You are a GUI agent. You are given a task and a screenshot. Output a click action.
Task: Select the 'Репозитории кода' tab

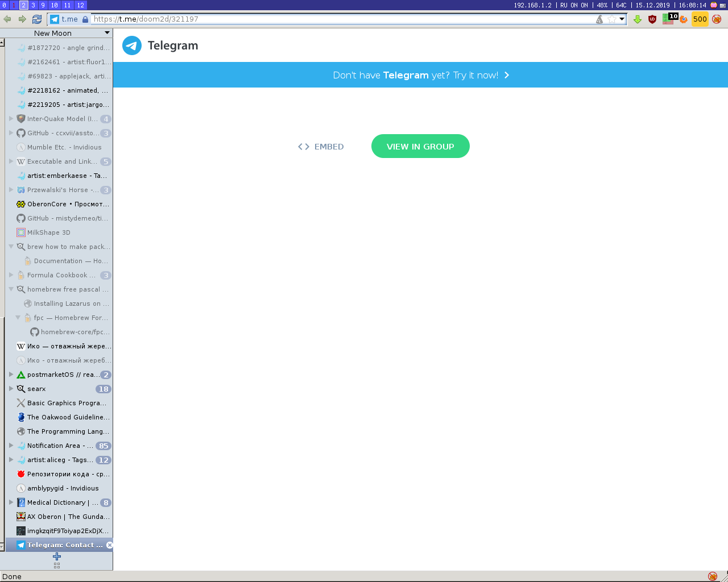pos(59,474)
